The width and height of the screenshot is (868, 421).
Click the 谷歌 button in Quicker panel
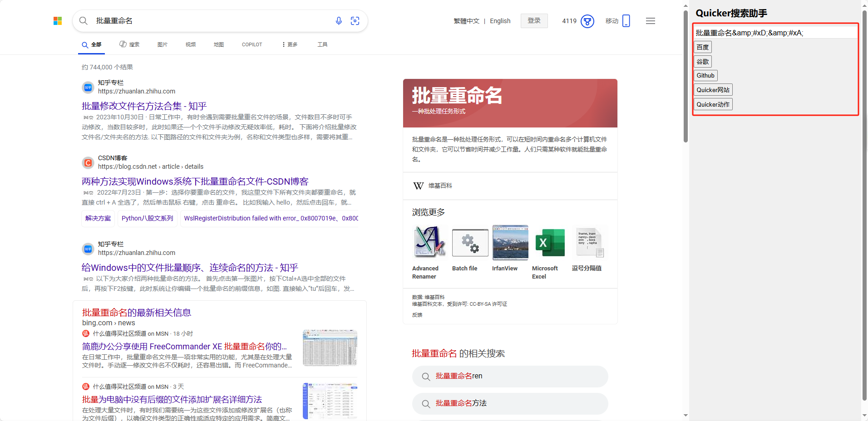(703, 62)
